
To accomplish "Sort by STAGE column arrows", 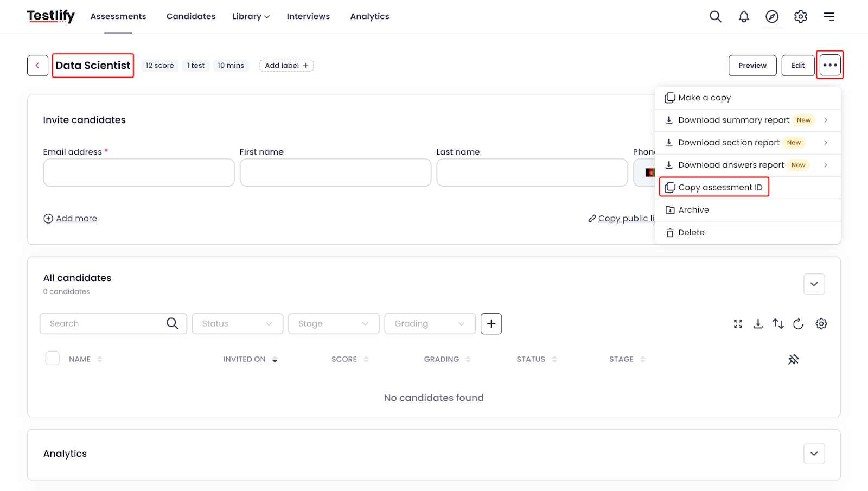I will coord(643,359).
